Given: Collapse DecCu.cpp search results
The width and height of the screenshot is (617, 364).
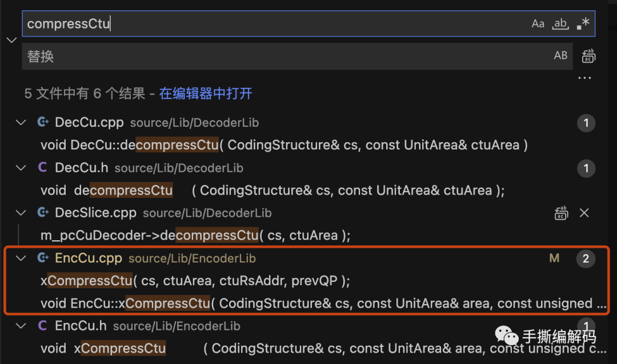Looking at the screenshot, I should (21, 122).
